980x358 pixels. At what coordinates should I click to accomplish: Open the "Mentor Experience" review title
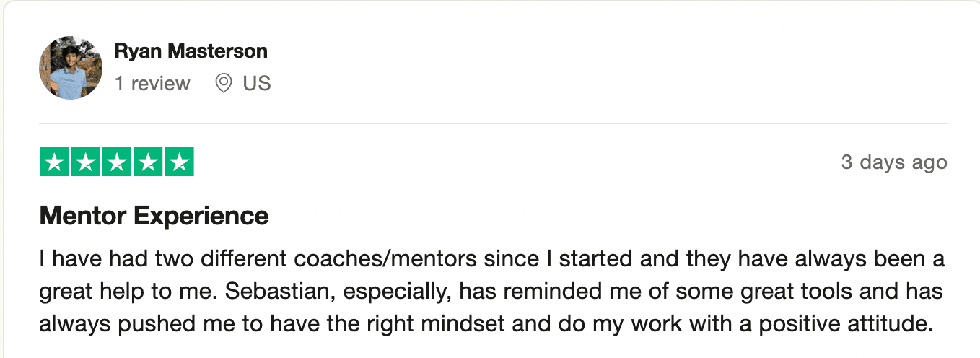pos(154,216)
